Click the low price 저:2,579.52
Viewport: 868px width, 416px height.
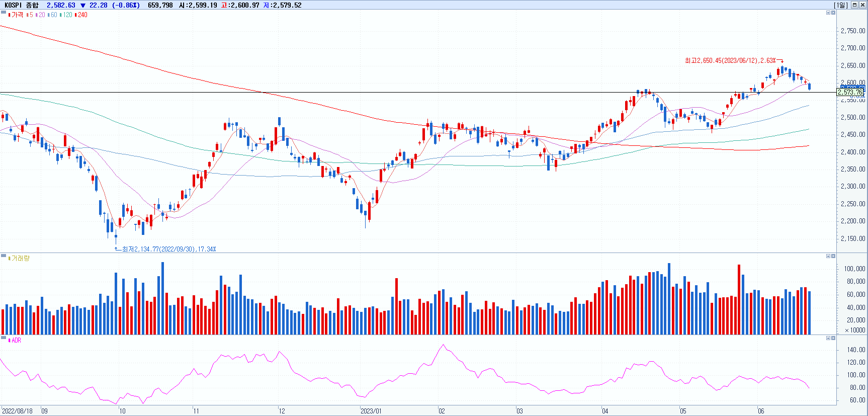283,5
